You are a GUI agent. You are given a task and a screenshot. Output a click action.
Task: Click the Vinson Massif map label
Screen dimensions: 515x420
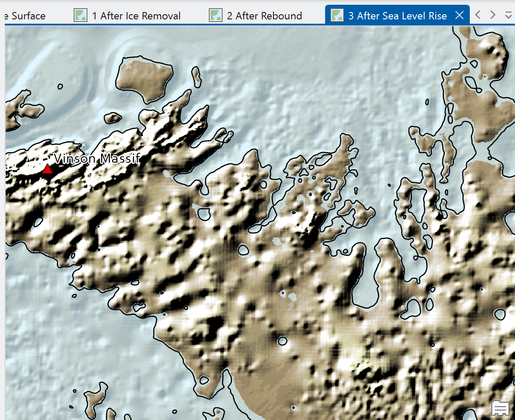click(97, 159)
